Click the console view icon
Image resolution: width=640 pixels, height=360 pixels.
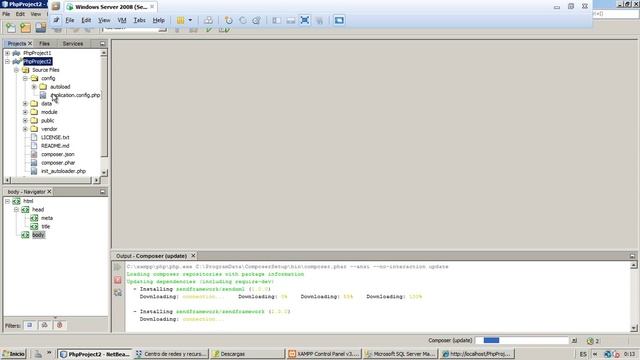pos(339,20)
